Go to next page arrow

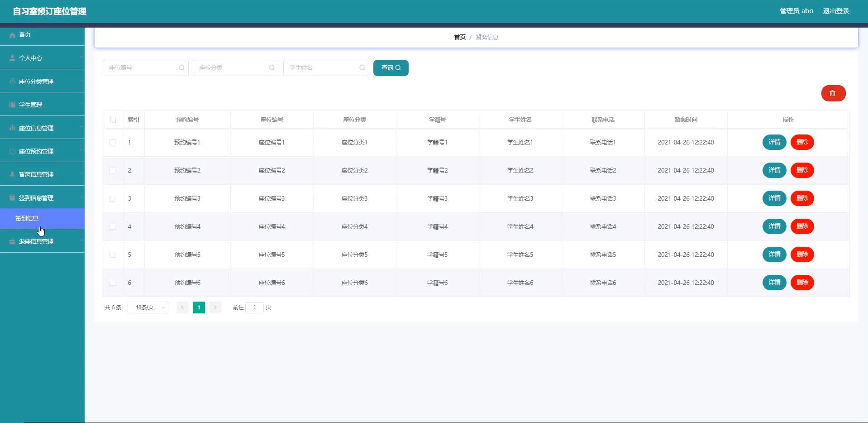click(215, 308)
